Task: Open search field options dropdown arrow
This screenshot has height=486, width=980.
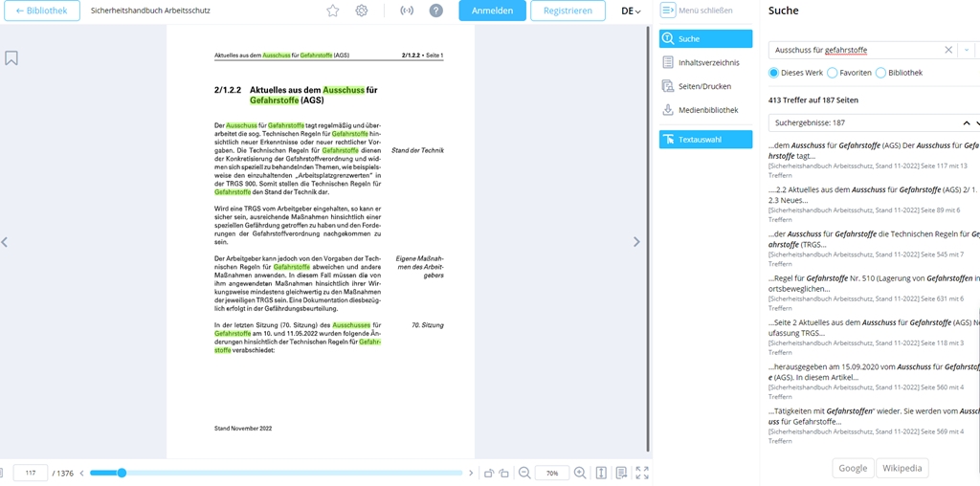Action: (x=967, y=50)
